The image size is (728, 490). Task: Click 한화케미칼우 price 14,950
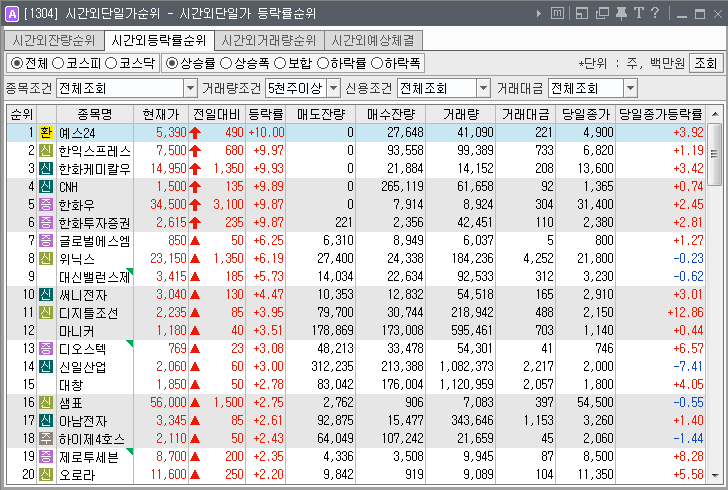click(x=168, y=169)
